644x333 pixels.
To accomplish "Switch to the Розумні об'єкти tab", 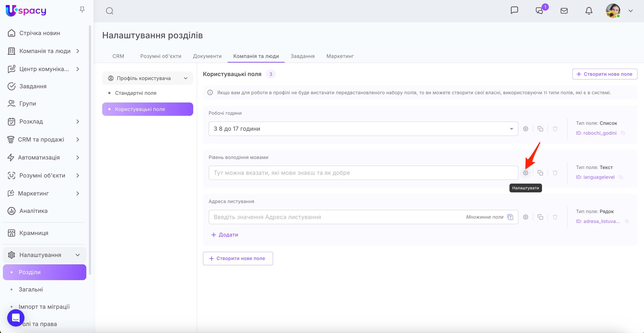I will click(x=160, y=56).
